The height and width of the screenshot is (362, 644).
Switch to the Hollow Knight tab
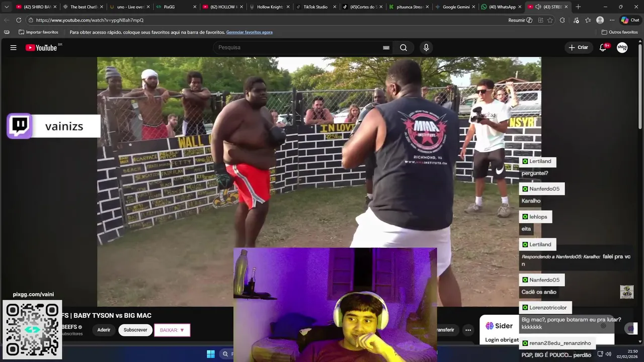(x=270, y=7)
